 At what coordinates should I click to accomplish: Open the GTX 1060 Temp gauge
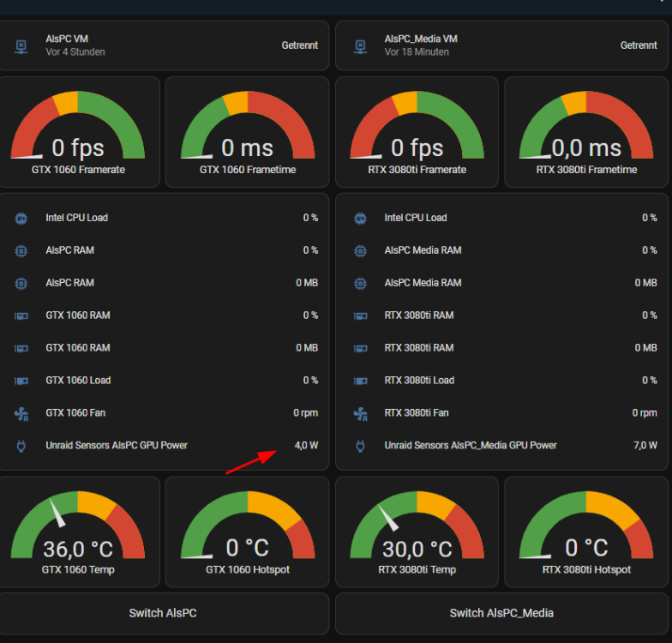click(x=78, y=532)
